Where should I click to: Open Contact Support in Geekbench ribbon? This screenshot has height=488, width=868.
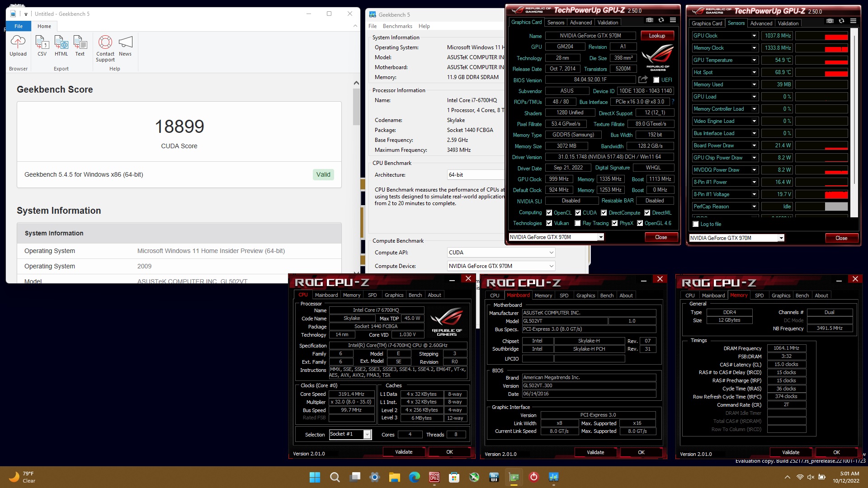pos(105,48)
